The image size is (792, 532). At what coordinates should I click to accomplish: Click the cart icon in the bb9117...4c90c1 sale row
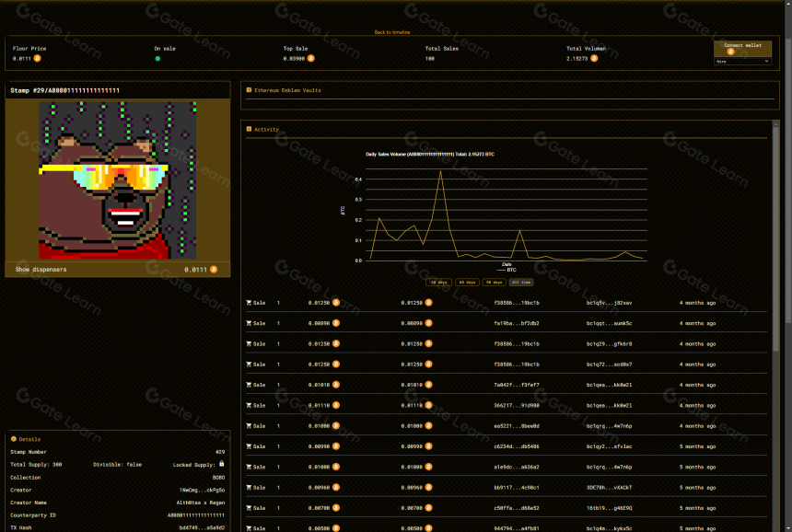pos(249,487)
